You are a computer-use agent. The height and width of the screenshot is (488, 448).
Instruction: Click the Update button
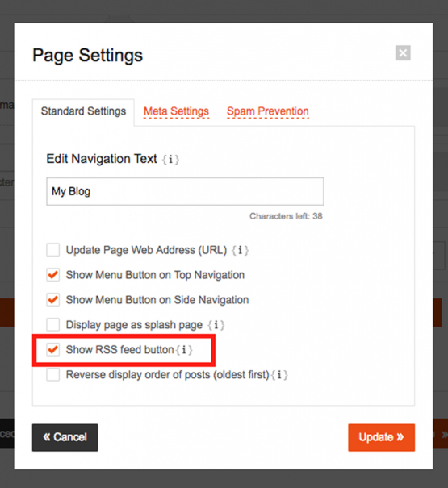coord(381,437)
